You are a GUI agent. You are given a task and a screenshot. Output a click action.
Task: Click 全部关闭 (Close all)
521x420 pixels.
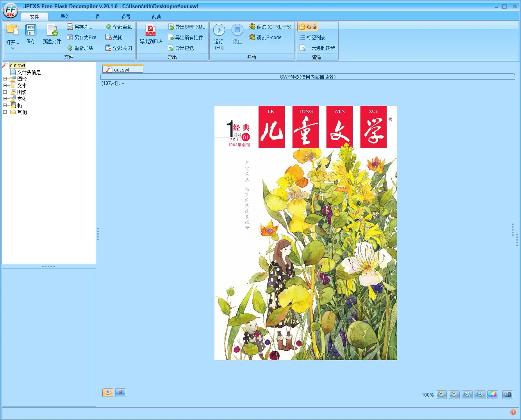(119, 48)
